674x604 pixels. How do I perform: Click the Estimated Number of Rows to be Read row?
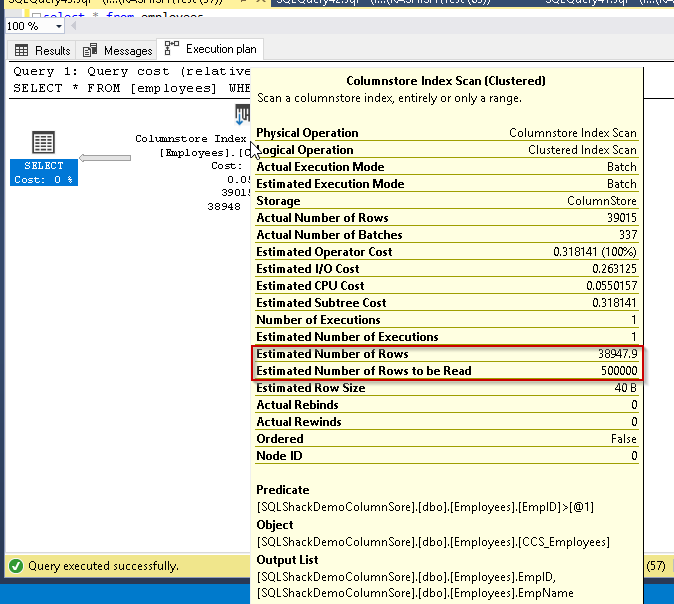pos(446,371)
